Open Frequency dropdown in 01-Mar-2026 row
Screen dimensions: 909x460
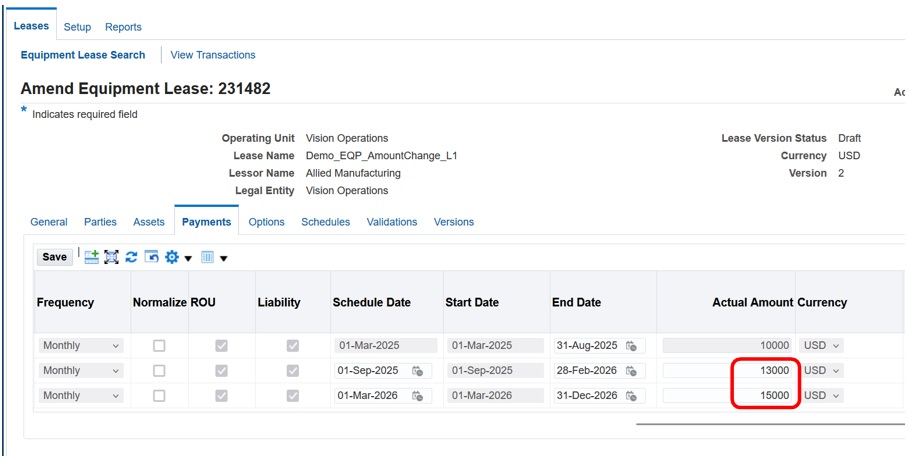click(81, 396)
